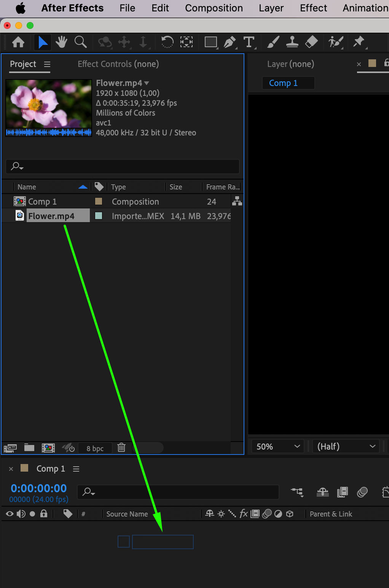
Task: Click the Lock column header
Action: pyautogui.click(x=44, y=514)
